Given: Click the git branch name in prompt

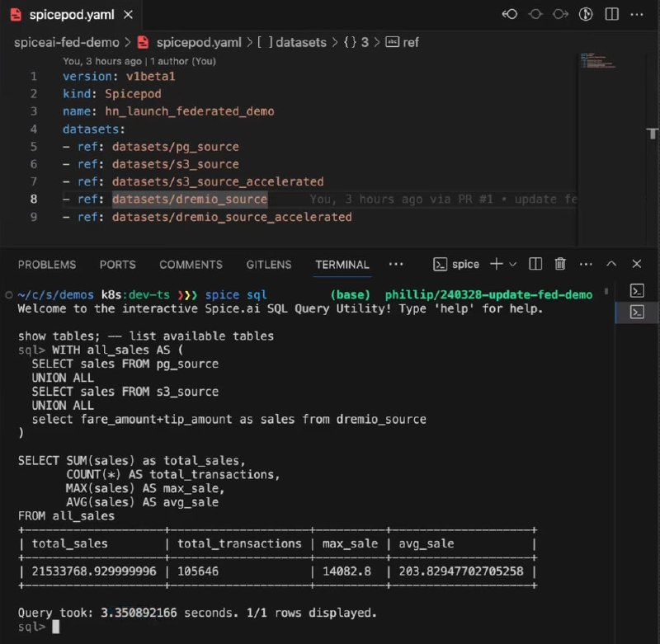Looking at the screenshot, I should (x=488, y=295).
